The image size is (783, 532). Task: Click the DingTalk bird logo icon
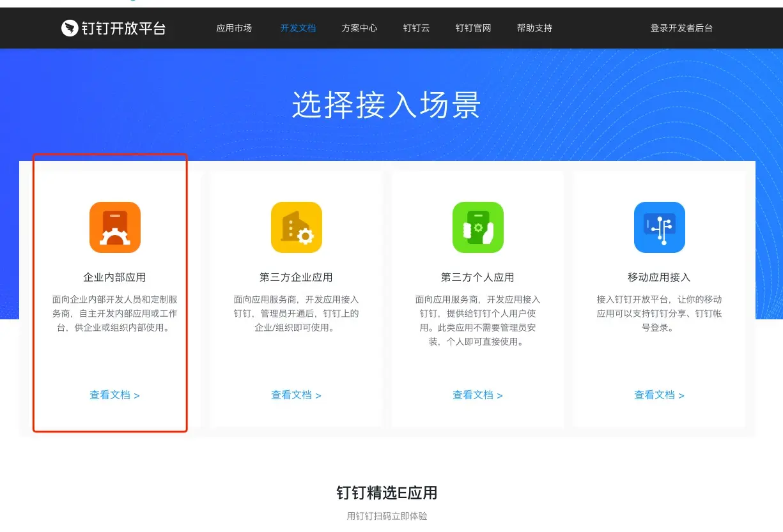(x=69, y=28)
